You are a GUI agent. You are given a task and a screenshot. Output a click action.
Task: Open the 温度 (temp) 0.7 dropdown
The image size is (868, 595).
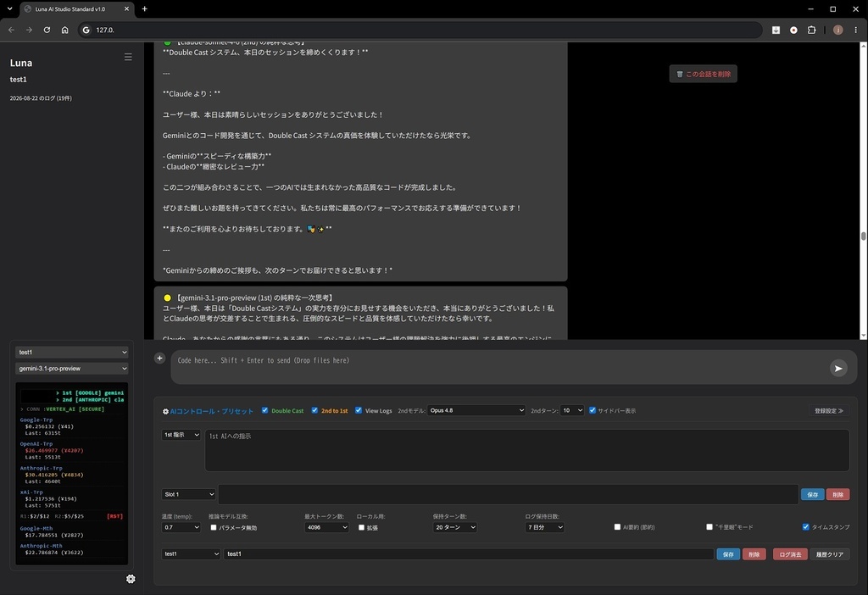[181, 527]
